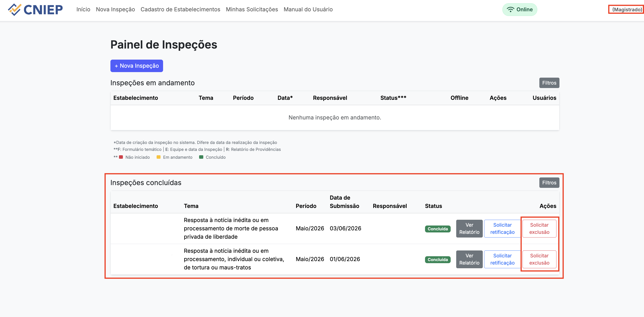Click the green Concluído legend swatch

pyautogui.click(x=201, y=157)
